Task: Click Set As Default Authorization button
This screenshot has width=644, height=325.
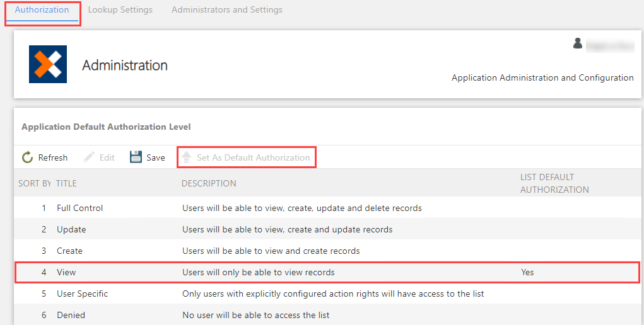Action: (x=247, y=157)
